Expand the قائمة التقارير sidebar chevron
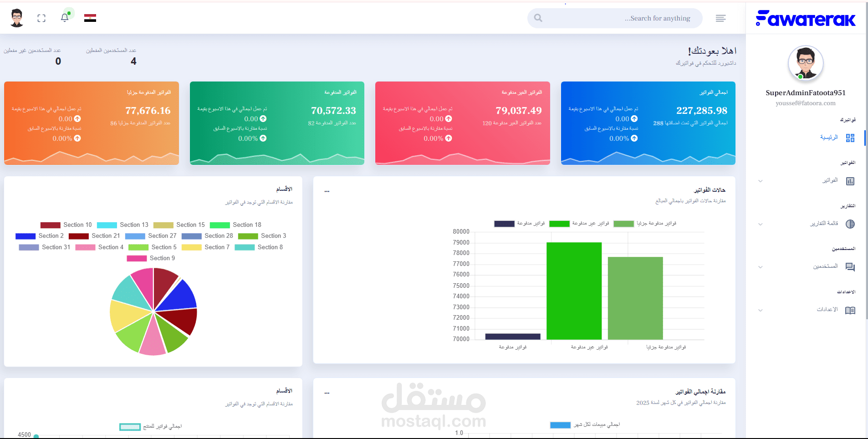The height and width of the screenshot is (439, 868). [x=761, y=224]
